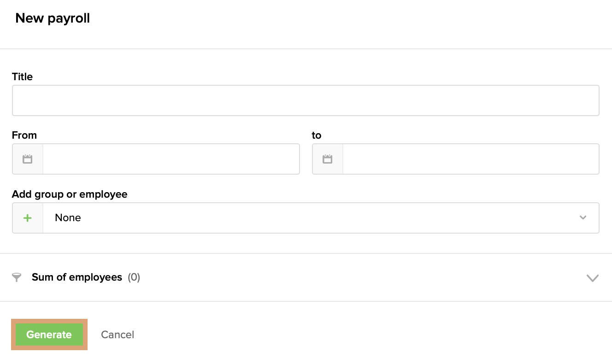Open the 'to' date calendar icon
The height and width of the screenshot is (364, 612).
point(328,159)
